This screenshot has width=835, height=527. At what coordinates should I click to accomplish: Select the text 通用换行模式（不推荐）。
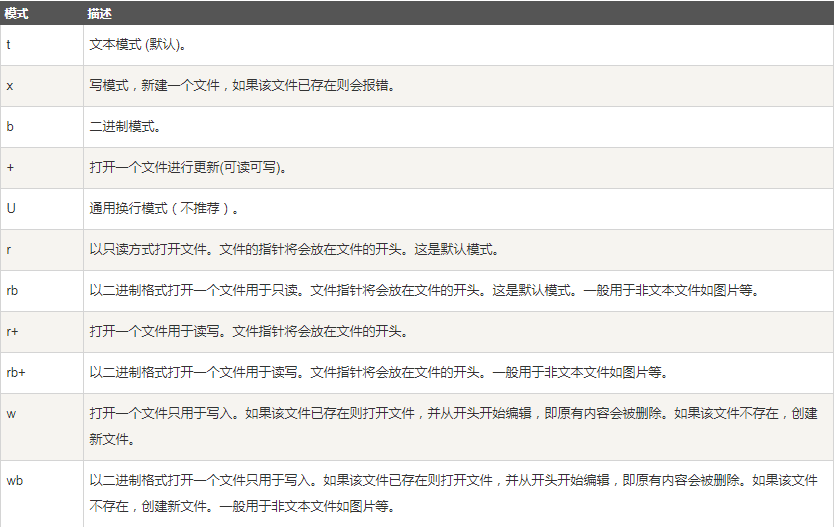click(164, 209)
